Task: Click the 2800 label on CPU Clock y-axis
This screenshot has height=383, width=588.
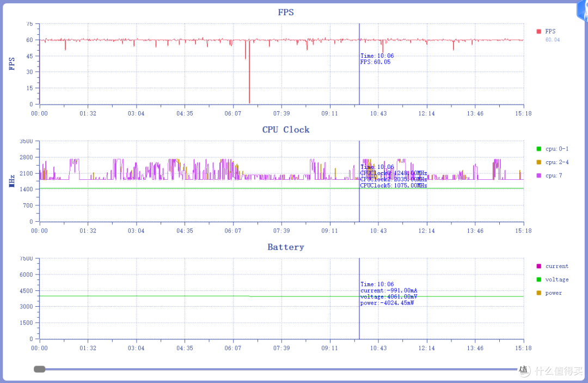Action: 26,157
